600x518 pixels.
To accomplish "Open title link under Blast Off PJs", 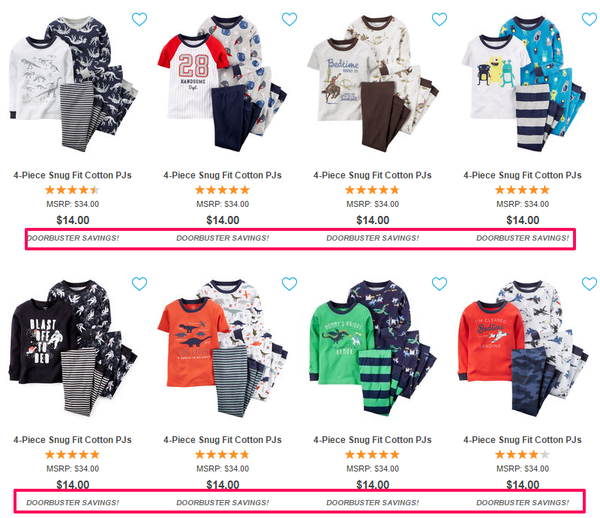I will coord(72,440).
